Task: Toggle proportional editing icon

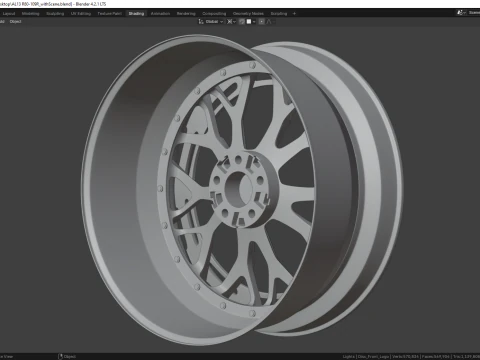Action: (262, 22)
